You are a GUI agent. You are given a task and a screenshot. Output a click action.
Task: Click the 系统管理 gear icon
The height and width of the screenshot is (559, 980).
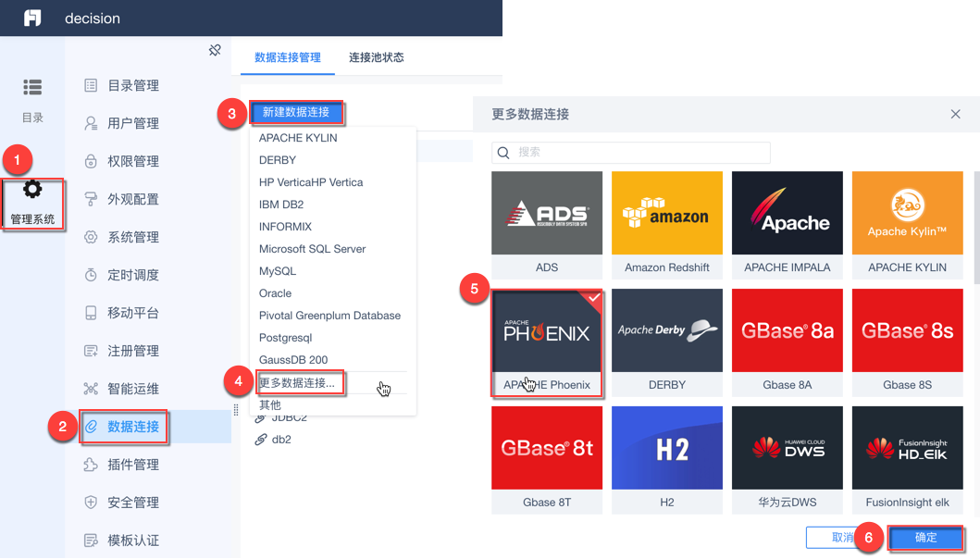[x=91, y=237]
